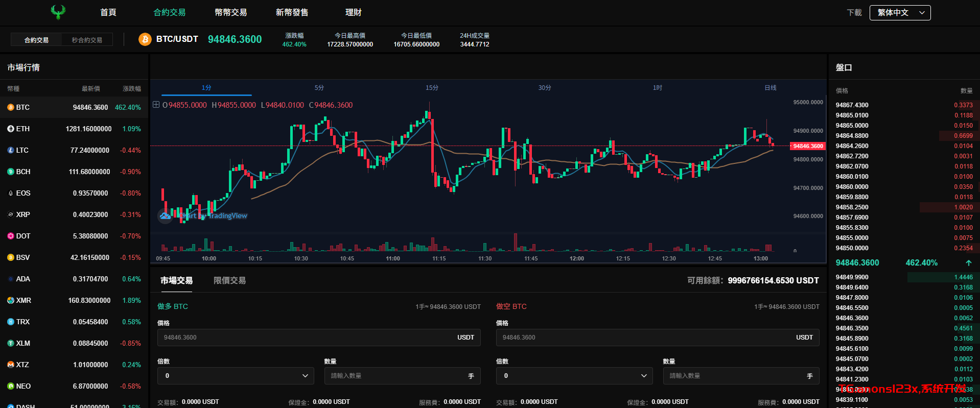Click the 數量 input field under 做多 BTC
Screen dimensions: 980x408
pyautogui.click(x=396, y=376)
